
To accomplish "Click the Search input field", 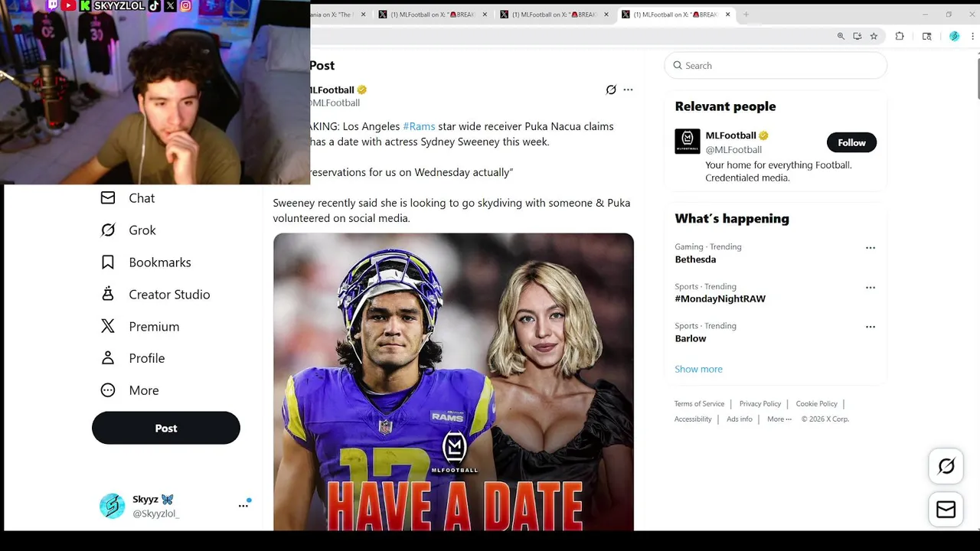I will [x=776, y=66].
